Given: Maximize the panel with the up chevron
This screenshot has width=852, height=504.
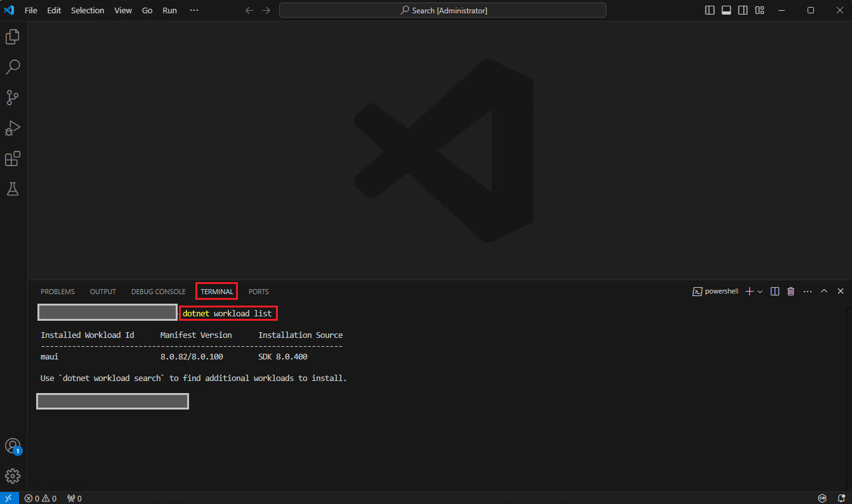Looking at the screenshot, I should (824, 292).
